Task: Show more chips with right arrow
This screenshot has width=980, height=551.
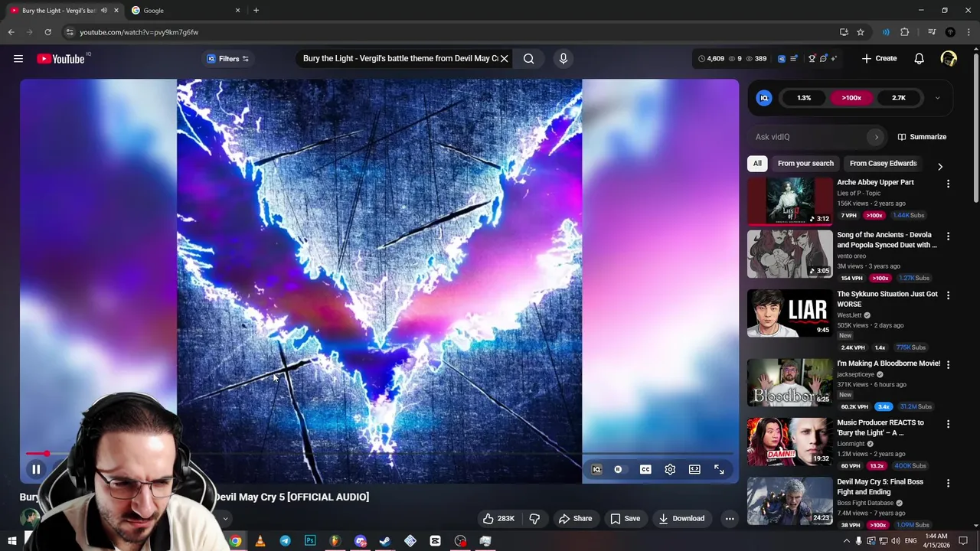Action: coord(940,167)
